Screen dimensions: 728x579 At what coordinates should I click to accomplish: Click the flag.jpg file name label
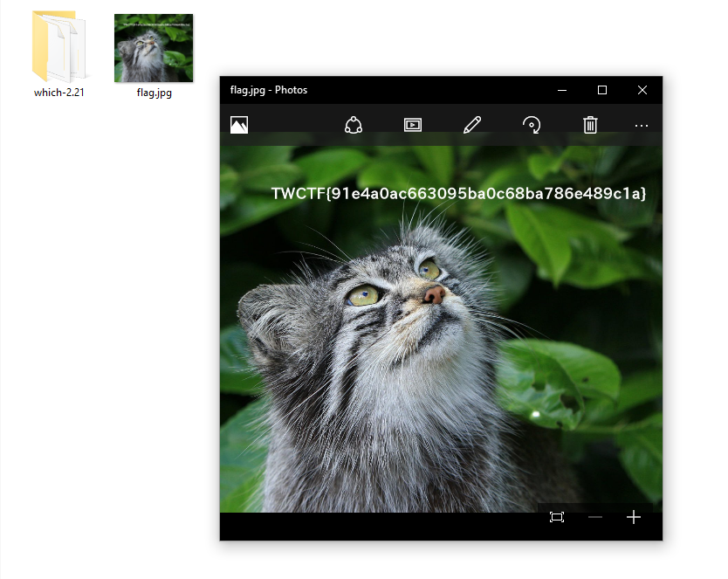[x=154, y=93]
